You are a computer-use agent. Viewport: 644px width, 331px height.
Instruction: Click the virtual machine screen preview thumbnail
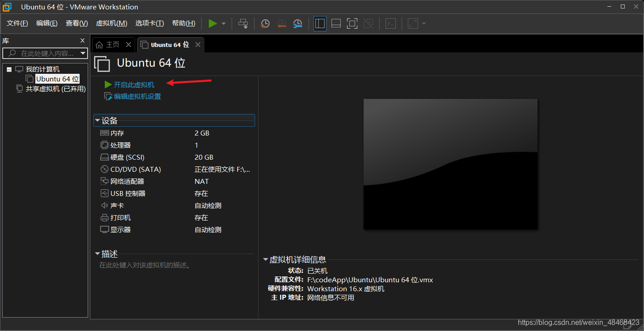tap(450, 164)
